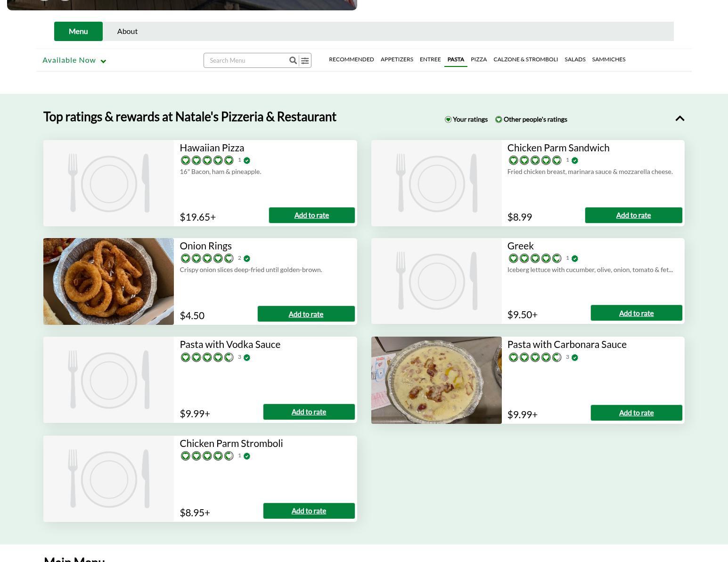This screenshot has height=562, width=728.
Task: Click heart rating on Pasta with Carbonara Sauce
Action: pyautogui.click(x=535, y=357)
